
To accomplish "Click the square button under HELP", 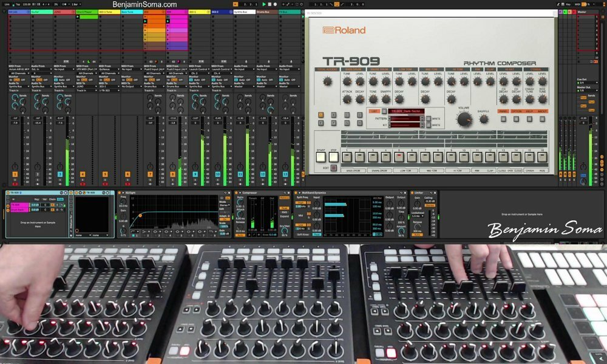I will (529, 119).
